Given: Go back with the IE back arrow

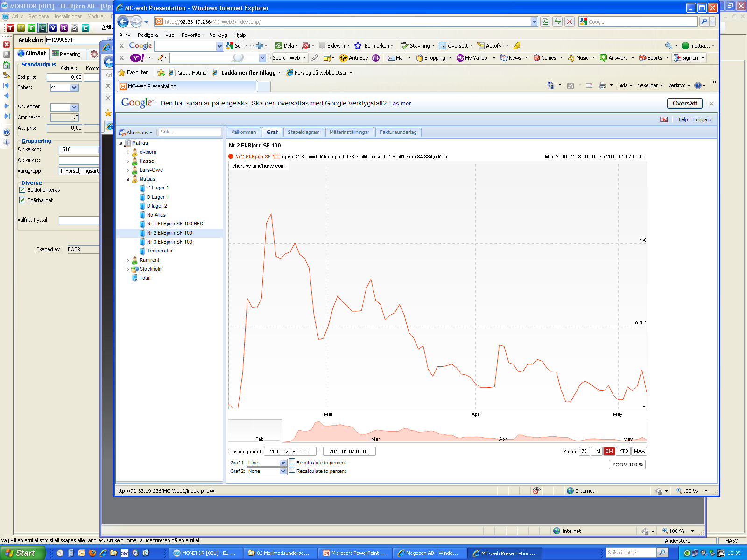Looking at the screenshot, I should (123, 21).
